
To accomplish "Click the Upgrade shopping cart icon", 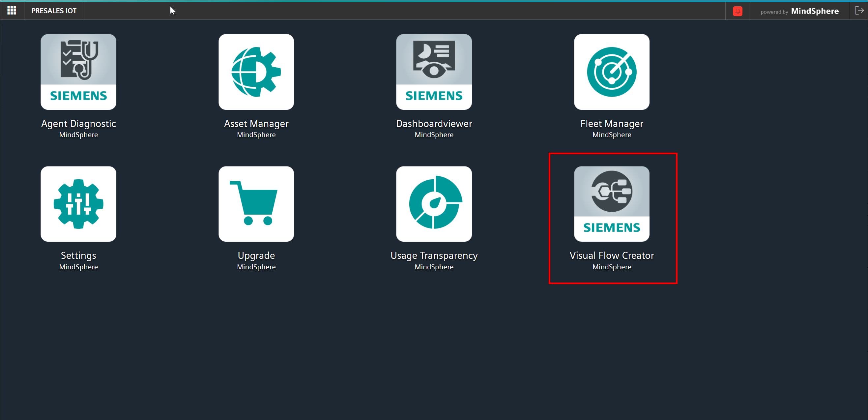I will 256,204.
